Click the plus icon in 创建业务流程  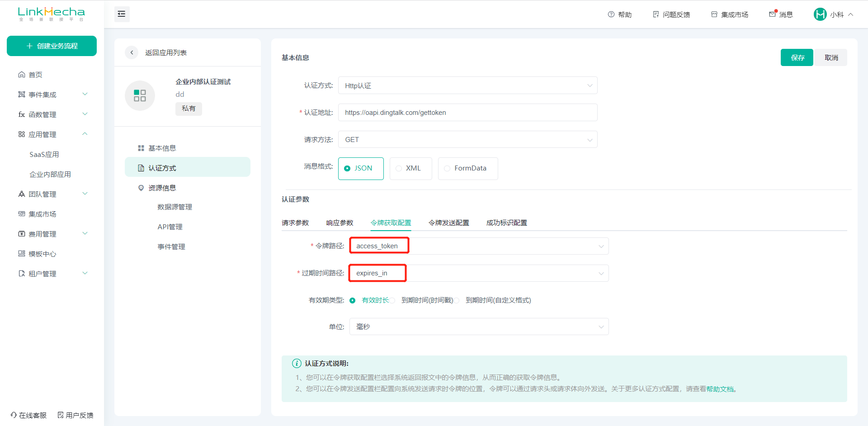(x=29, y=46)
